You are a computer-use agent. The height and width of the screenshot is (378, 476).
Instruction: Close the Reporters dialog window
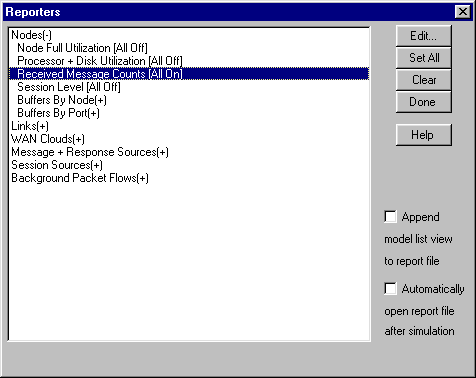[x=463, y=12]
